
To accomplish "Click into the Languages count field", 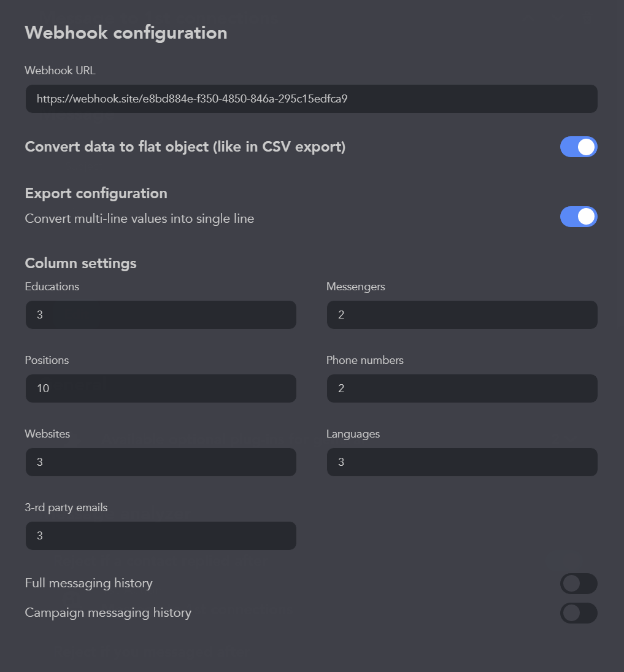I will coord(461,462).
